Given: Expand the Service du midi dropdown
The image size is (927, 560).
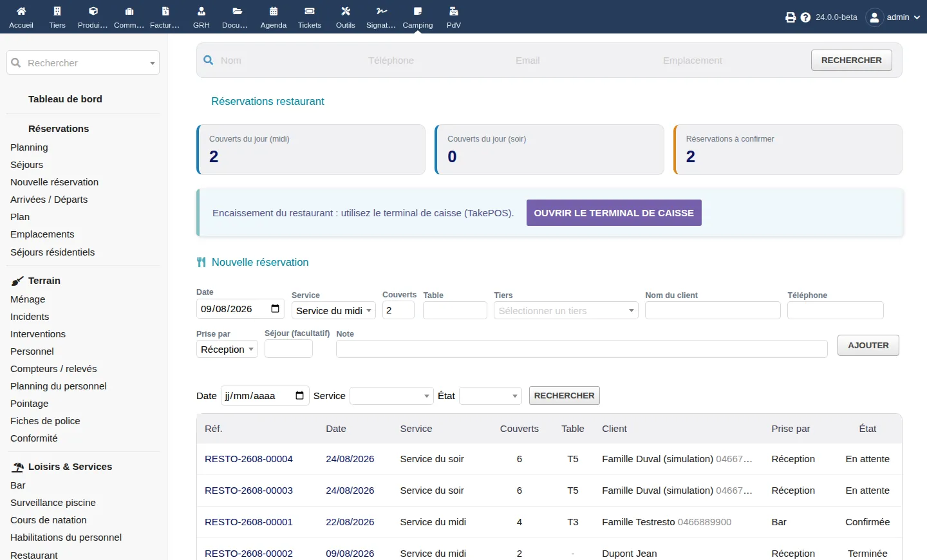Looking at the screenshot, I should (x=333, y=310).
